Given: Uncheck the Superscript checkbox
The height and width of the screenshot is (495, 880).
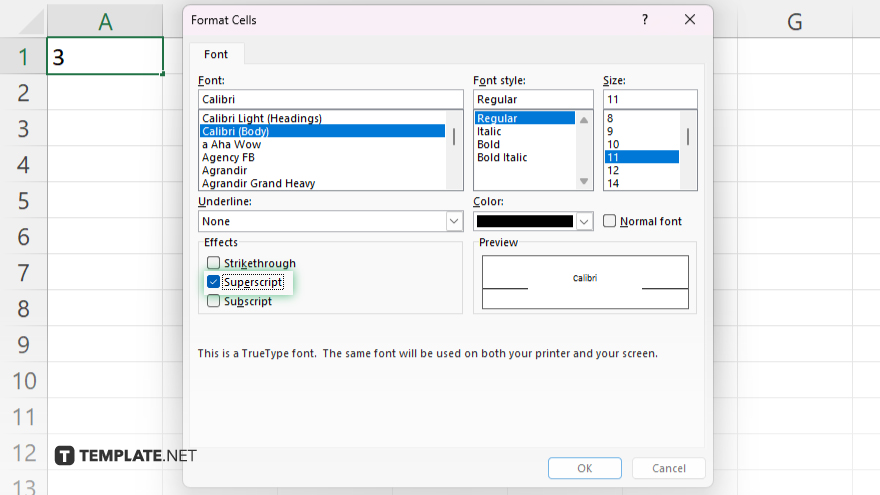Looking at the screenshot, I should (213, 282).
